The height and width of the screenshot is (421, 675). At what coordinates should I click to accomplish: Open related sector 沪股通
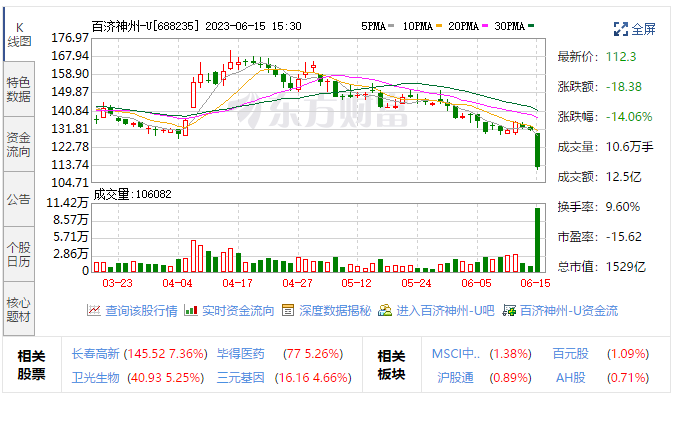455,378
